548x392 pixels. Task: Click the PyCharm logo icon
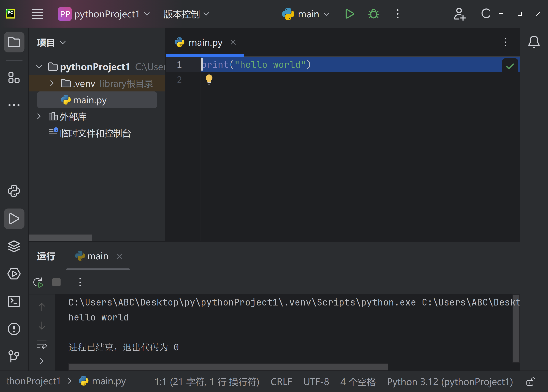click(11, 14)
